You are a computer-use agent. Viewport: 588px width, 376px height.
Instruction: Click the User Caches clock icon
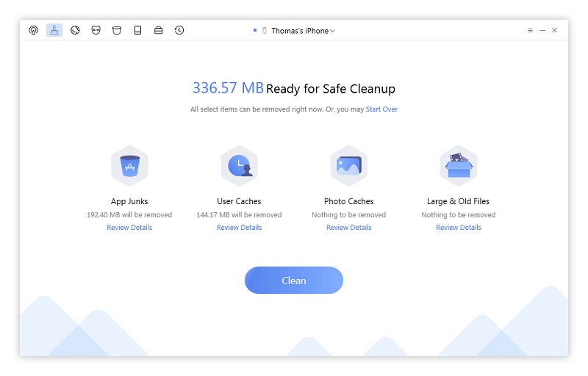tap(240, 166)
